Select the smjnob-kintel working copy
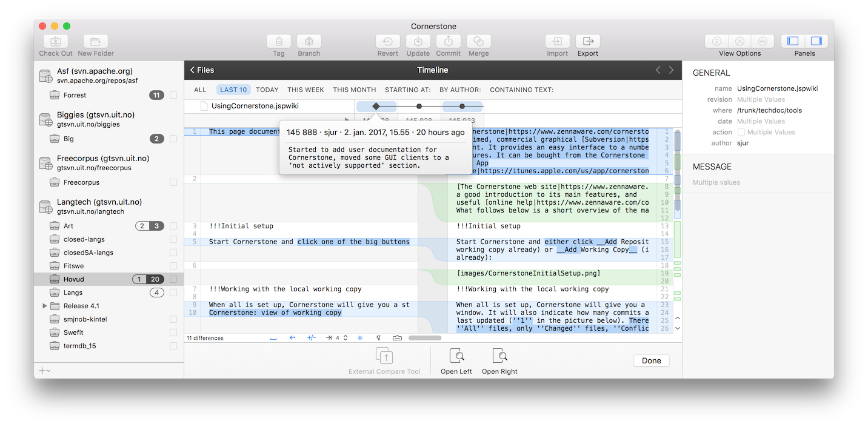The image size is (868, 427). (x=109, y=319)
